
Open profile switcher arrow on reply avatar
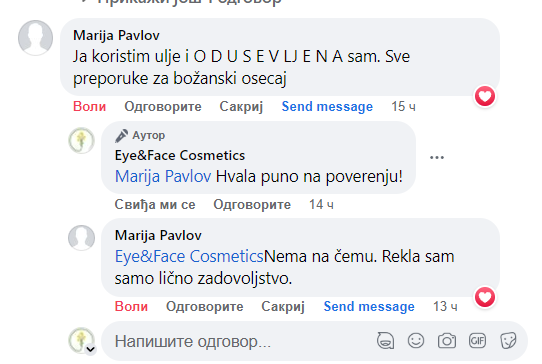point(91,349)
